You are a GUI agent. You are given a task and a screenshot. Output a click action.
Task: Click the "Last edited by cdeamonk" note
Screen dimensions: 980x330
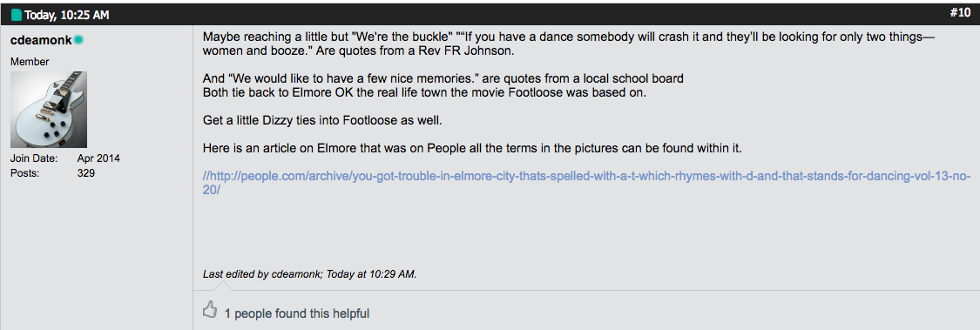pos(310,273)
